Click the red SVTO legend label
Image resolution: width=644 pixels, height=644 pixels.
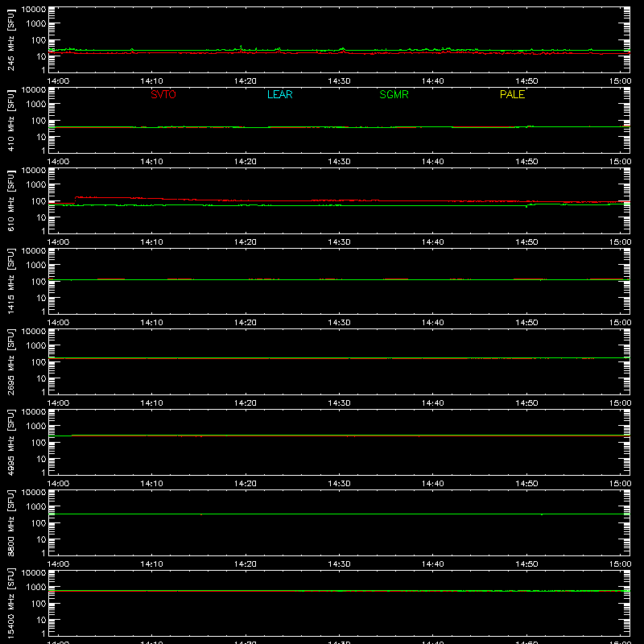(163, 94)
